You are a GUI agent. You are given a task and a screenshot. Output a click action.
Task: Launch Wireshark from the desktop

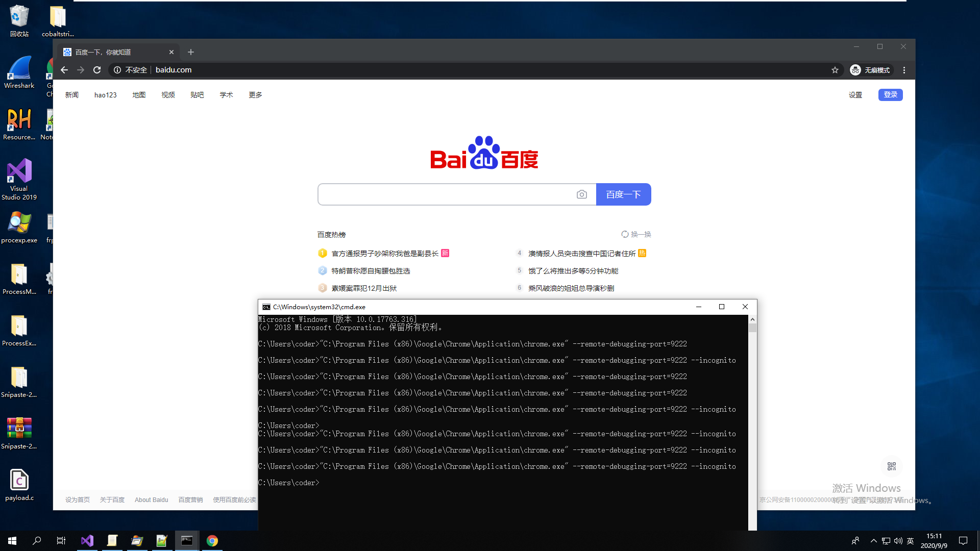tap(19, 72)
